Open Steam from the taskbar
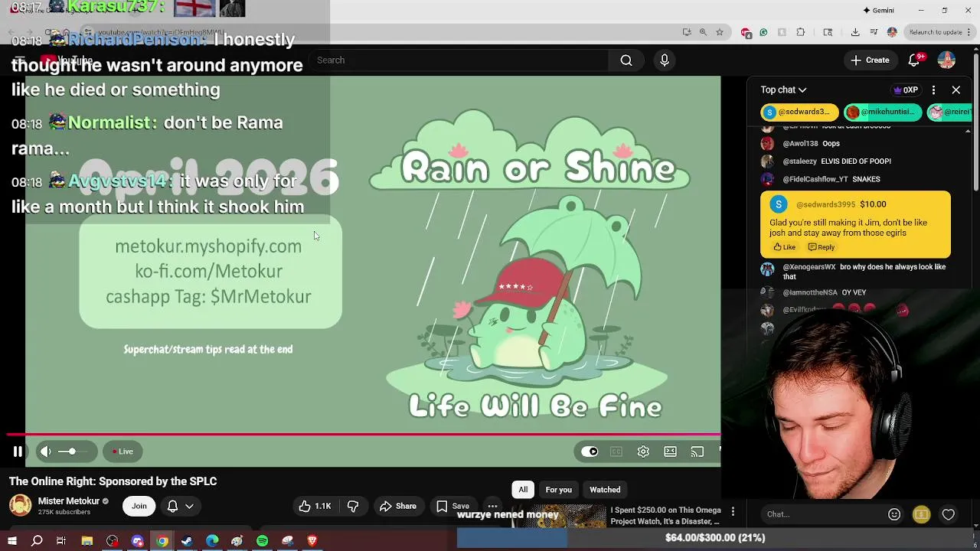980x551 pixels. click(x=187, y=541)
